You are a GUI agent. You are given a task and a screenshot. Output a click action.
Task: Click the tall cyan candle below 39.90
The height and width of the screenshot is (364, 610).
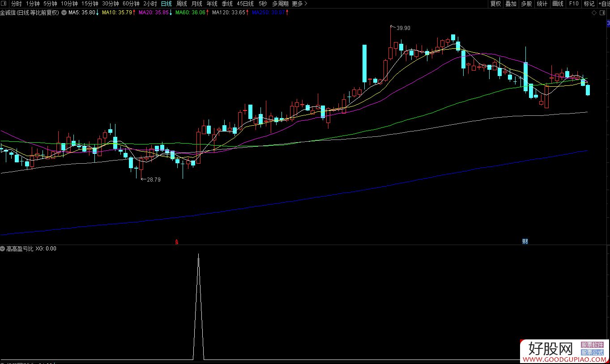[365, 63]
